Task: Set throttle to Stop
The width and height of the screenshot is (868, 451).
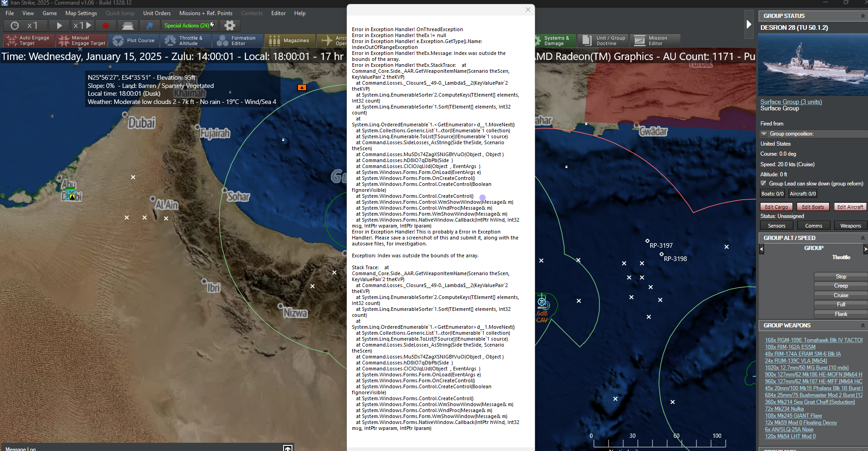Action: coord(841,277)
